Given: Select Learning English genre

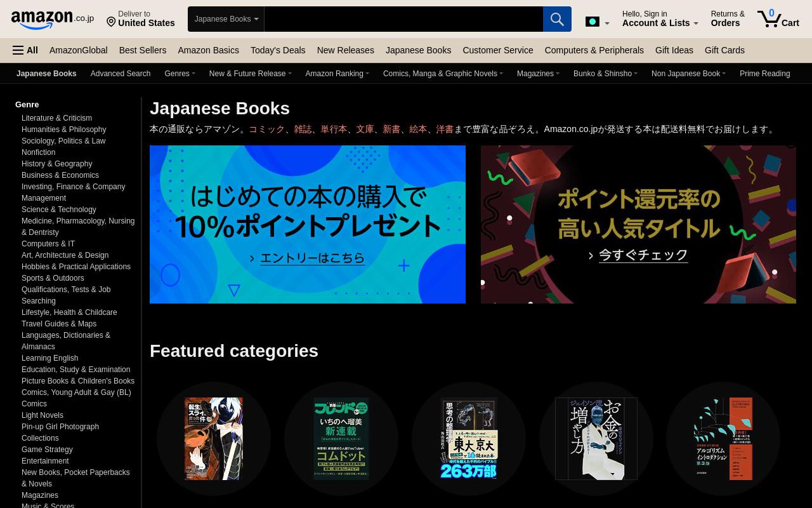Looking at the screenshot, I should pyautogui.click(x=49, y=358).
